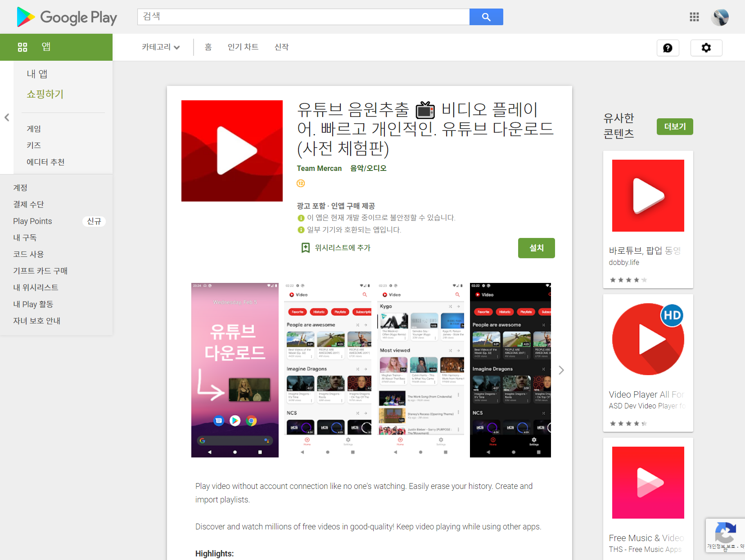Viewport: 745px width, 560px height.
Task: Open the 바로튜브 app icon
Action: [648, 196]
